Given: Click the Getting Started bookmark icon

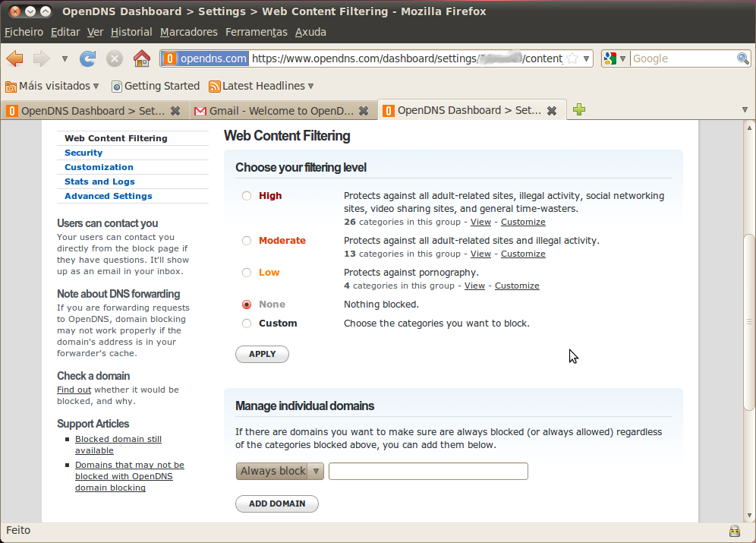Looking at the screenshot, I should [116, 87].
